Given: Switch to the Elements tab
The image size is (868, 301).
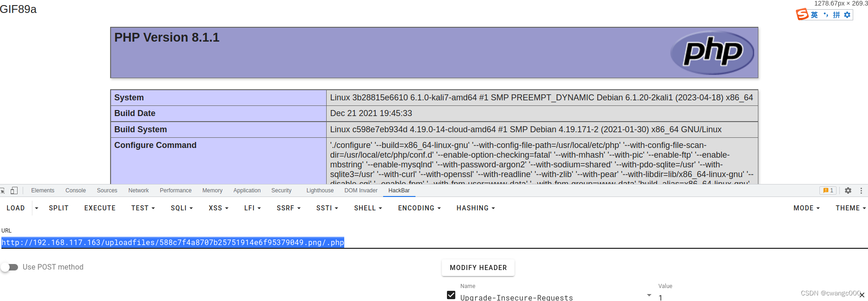Looking at the screenshot, I should [43, 190].
